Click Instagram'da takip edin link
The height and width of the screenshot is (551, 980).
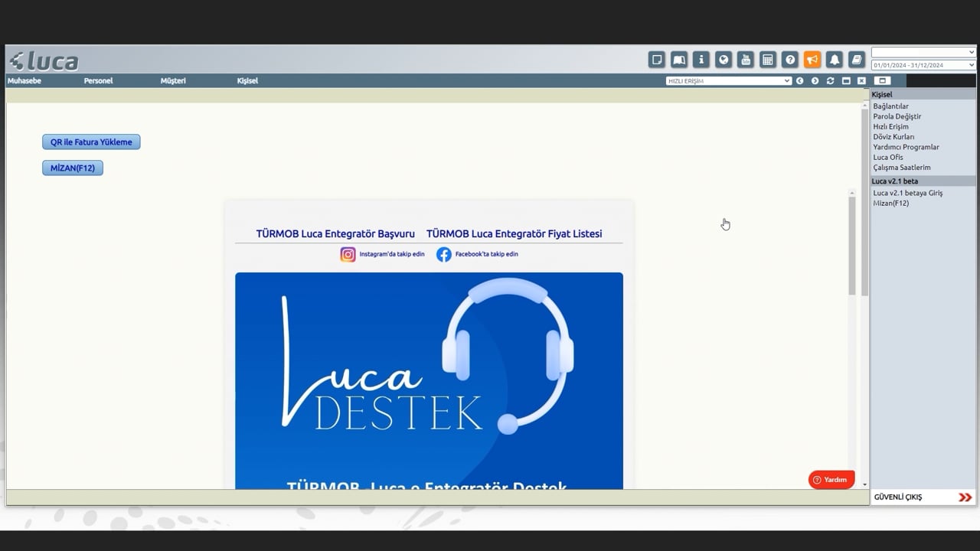(392, 254)
